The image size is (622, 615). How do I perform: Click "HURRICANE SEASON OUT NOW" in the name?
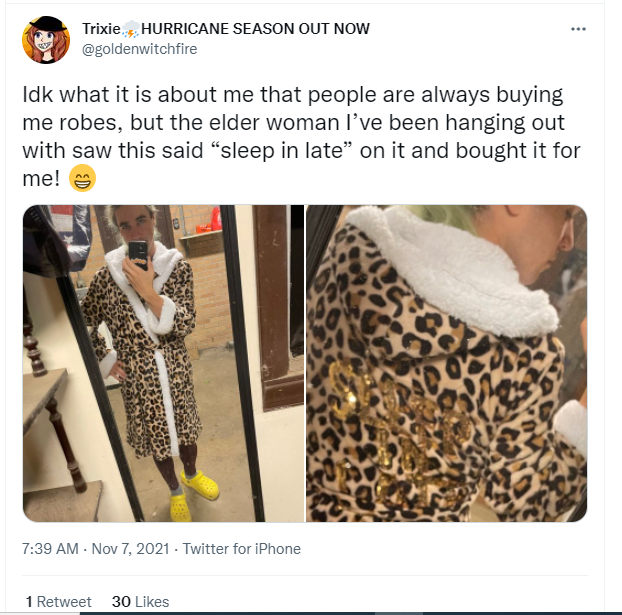(255, 29)
